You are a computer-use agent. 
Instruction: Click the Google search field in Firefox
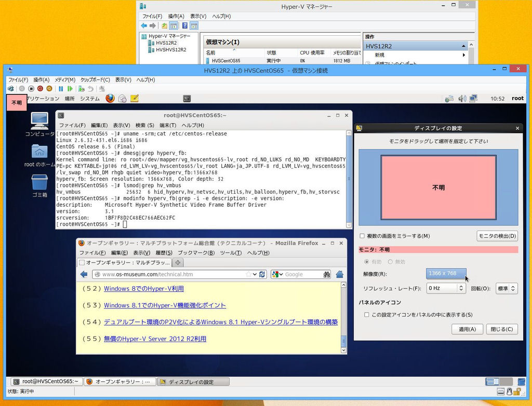coord(302,275)
